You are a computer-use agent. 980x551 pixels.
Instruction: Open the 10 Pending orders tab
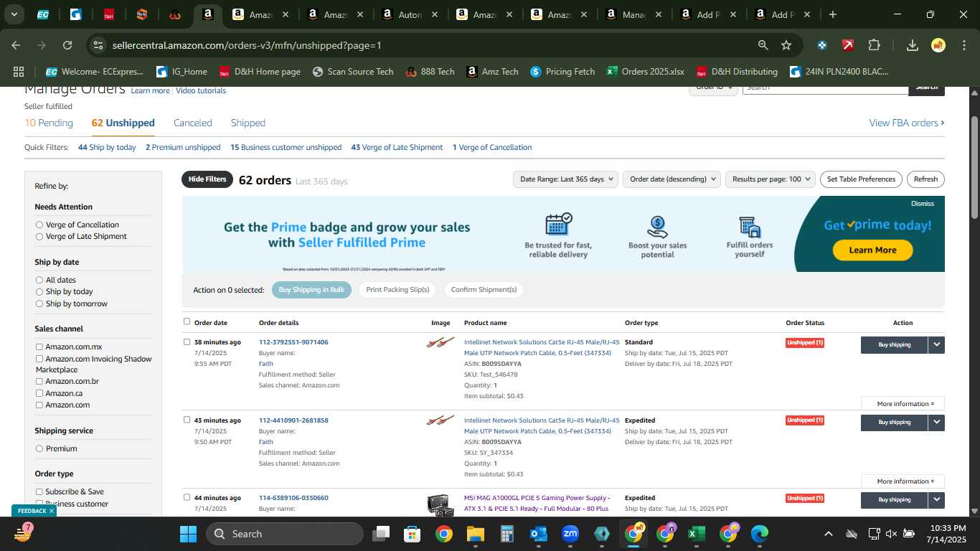[x=49, y=123]
